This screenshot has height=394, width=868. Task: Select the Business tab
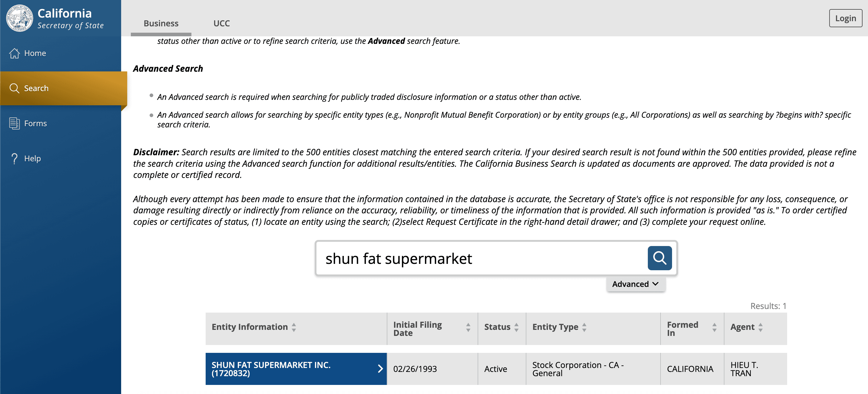(161, 23)
